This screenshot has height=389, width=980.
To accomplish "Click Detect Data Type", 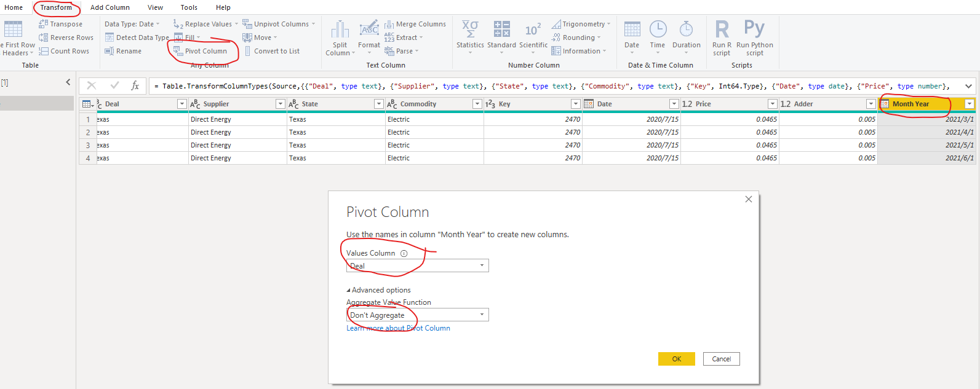I will (x=137, y=37).
